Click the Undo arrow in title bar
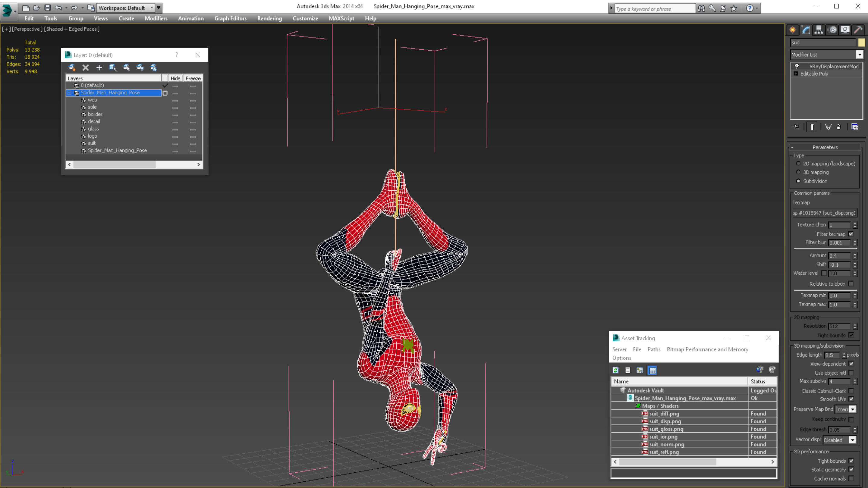Screen dimensions: 868x488 coord(58,8)
